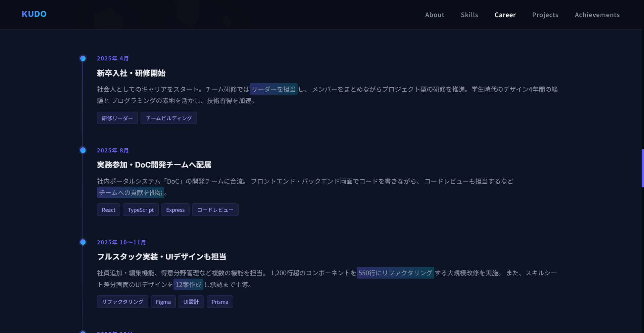The height and width of the screenshot is (333, 644).
Task: Select the チームビルディング tag
Action: 169,118
